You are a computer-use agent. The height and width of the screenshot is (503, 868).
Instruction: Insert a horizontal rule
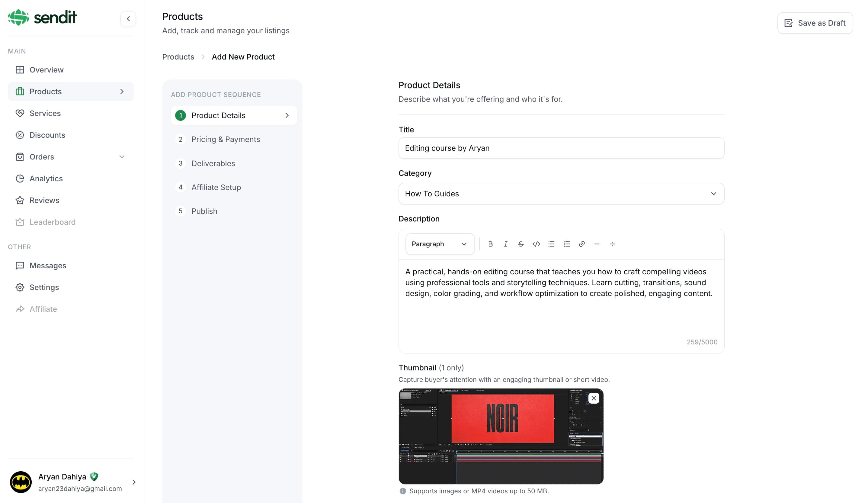[x=597, y=244]
